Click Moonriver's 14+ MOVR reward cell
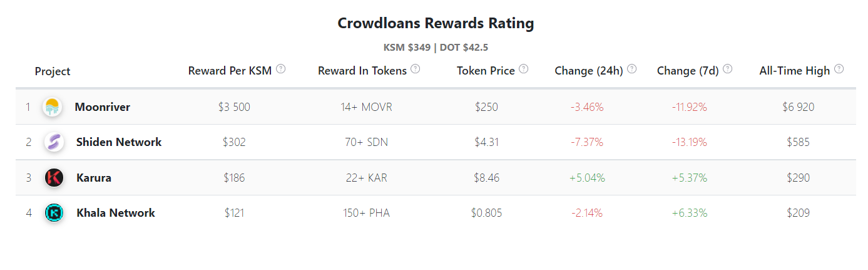 point(366,107)
